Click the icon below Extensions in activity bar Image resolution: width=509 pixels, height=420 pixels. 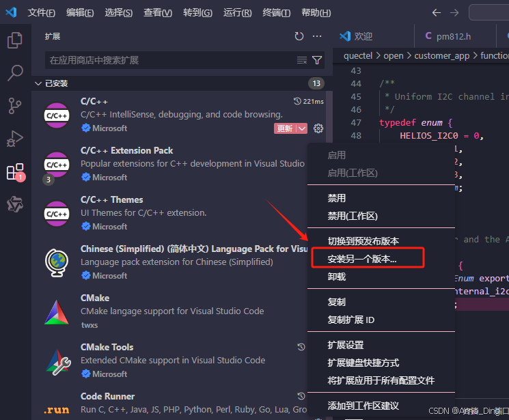(15, 204)
